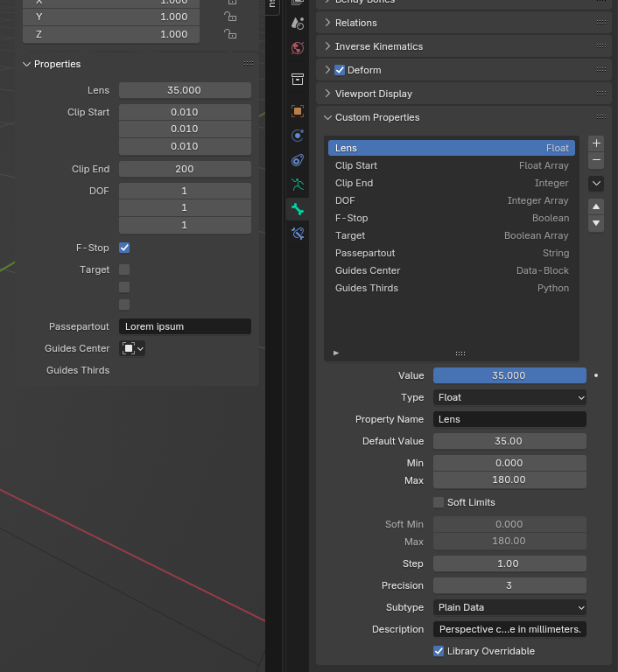The image size is (618, 672).
Task: Toggle the Y scale lock icon
Action: coord(230,17)
